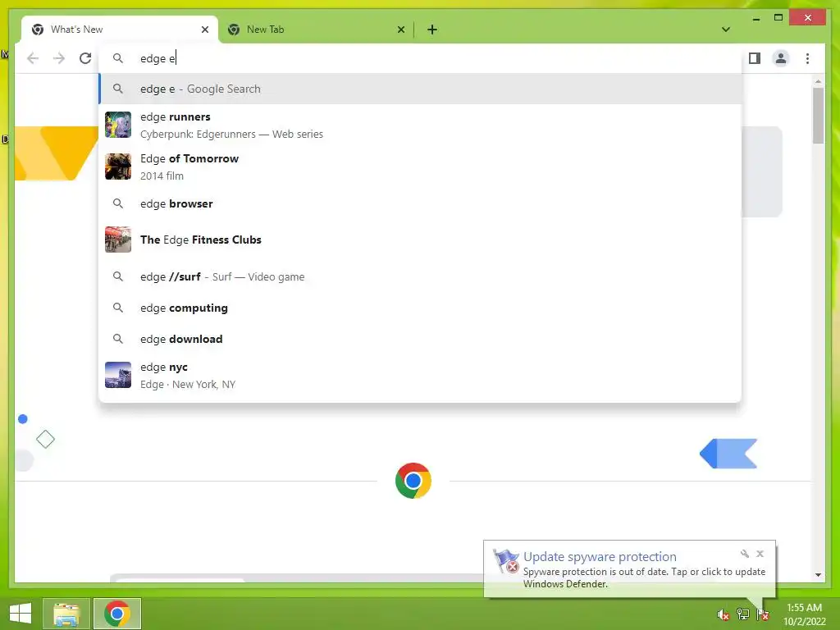Switch to the What's New tab

[120, 30]
